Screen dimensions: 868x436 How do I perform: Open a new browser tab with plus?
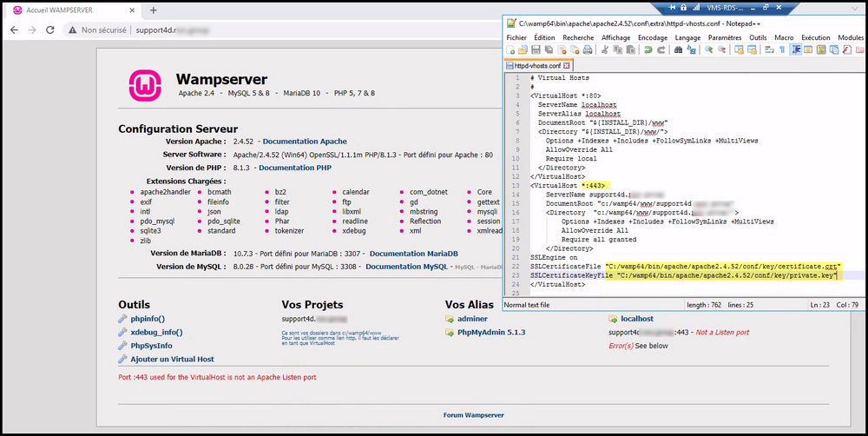point(154,10)
